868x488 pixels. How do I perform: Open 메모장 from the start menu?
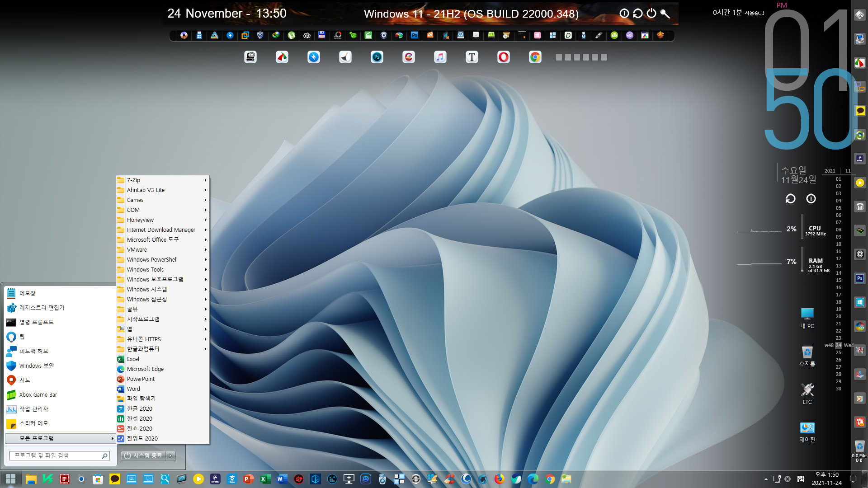(x=60, y=293)
